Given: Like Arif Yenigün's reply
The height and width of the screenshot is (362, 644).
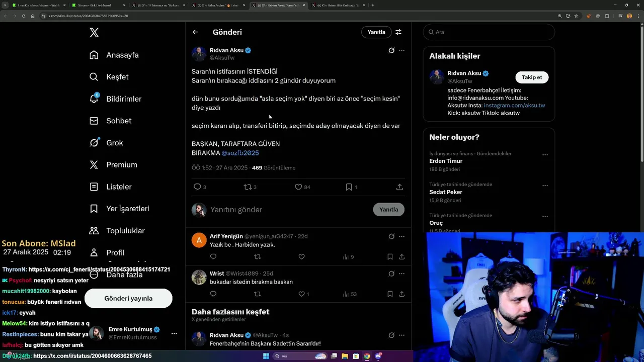Looking at the screenshot, I should click(x=301, y=257).
